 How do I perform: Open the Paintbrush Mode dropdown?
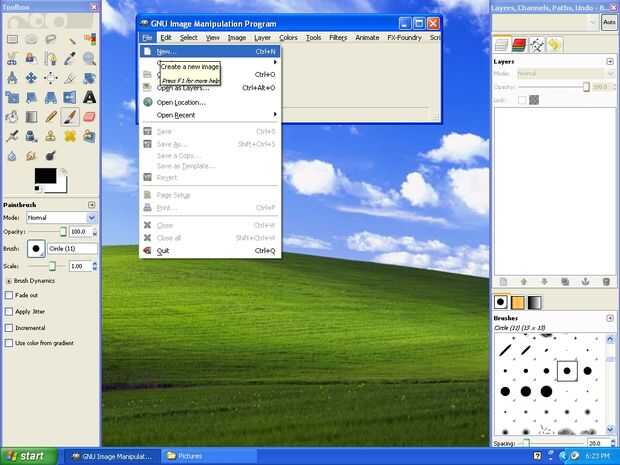(61, 217)
